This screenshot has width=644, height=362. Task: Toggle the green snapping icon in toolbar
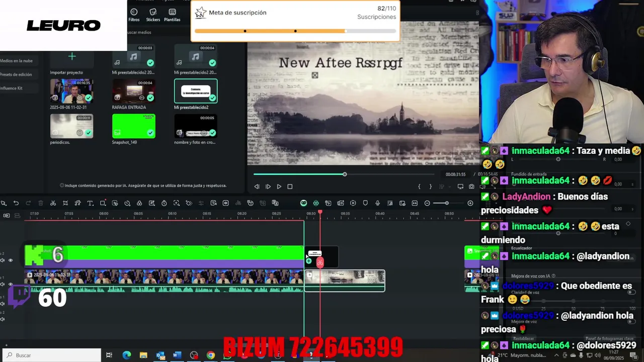[x=316, y=203]
